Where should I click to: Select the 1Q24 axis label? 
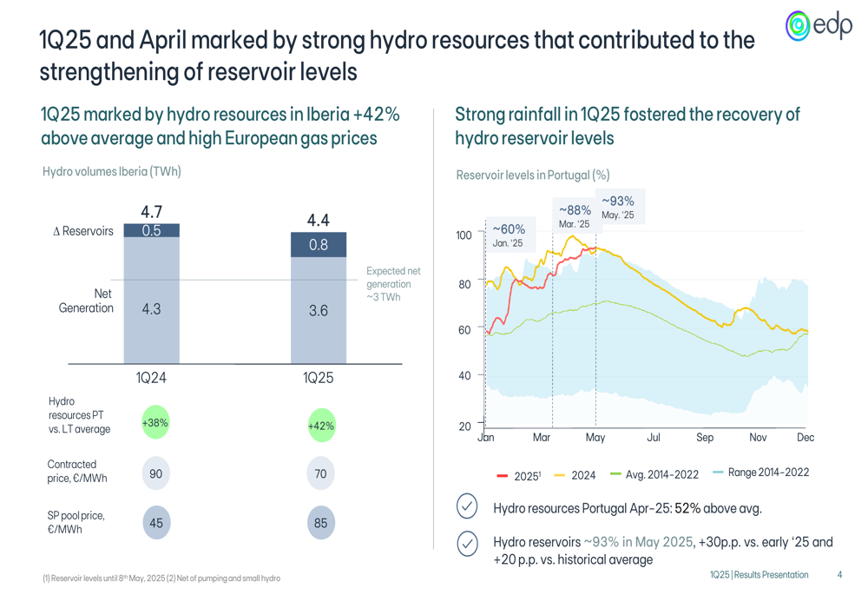pyautogui.click(x=151, y=378)
